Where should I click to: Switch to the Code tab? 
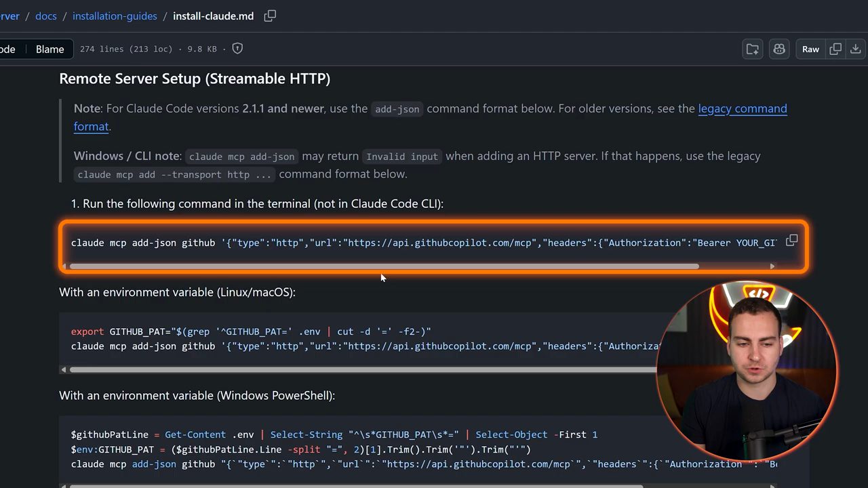click(x=7, y=49)
